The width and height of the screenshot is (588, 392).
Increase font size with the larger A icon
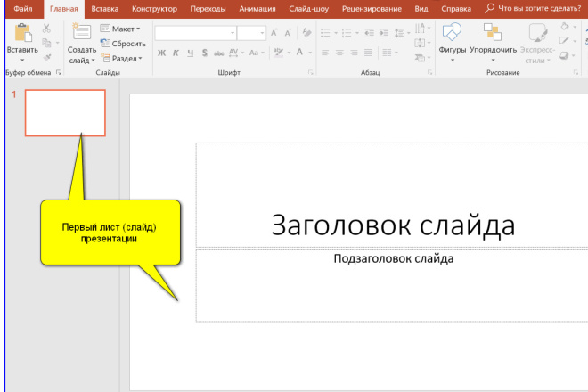[x=274, y=33]
